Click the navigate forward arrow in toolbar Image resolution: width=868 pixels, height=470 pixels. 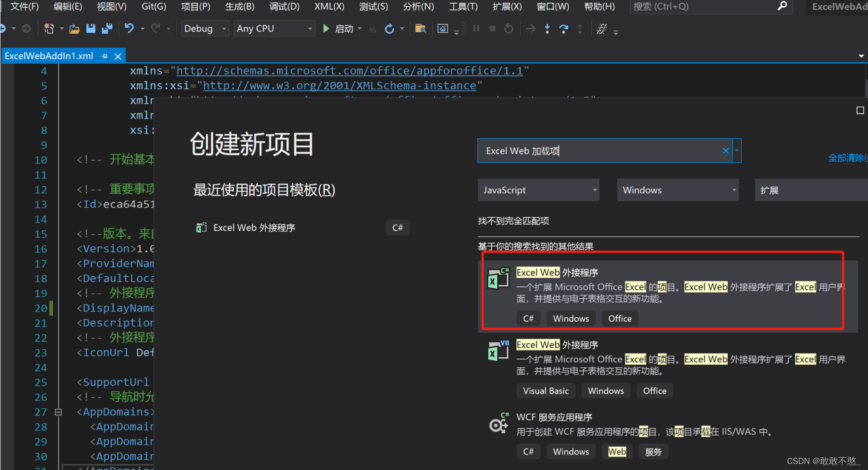coord(26,29)
